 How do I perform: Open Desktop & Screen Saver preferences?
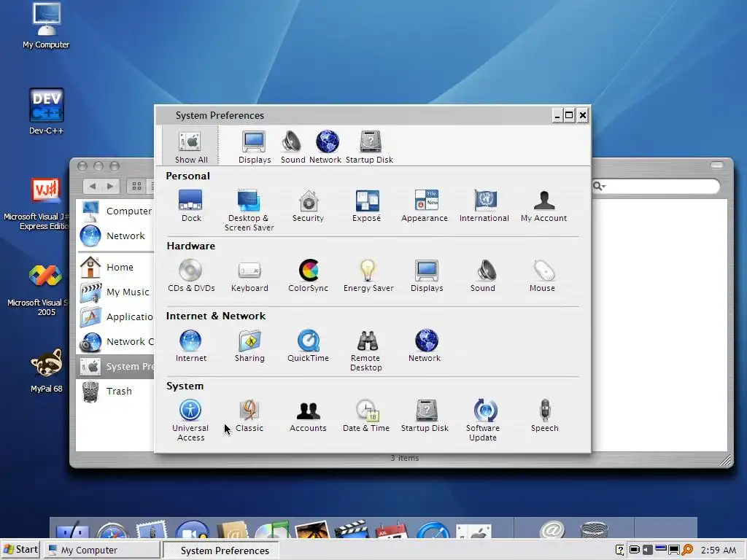click(x=249, y=211)
